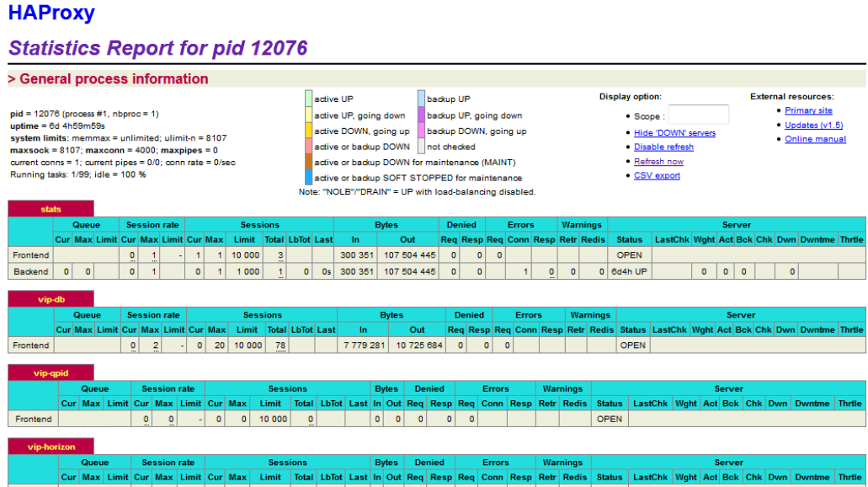Click Frontend row in vip-qpid table
Image resolution: width=868 pixels, height=487 pixels.
coord(437,419)
